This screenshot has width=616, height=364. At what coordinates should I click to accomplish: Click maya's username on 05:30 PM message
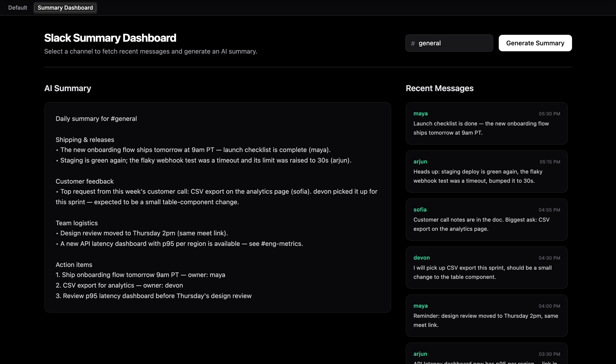(x=420, y=114)
